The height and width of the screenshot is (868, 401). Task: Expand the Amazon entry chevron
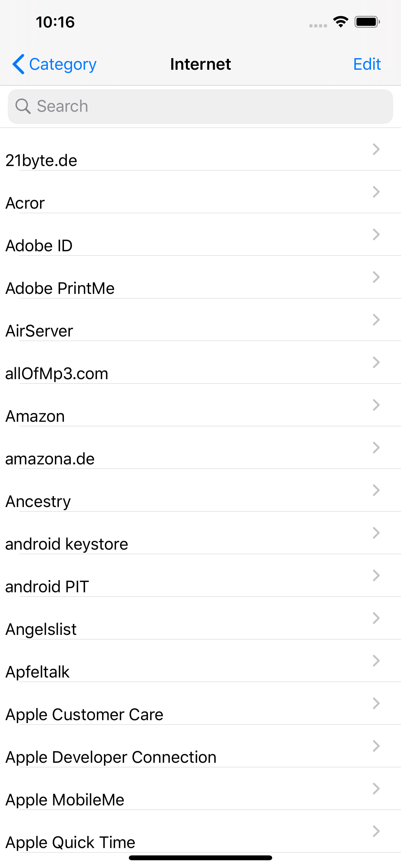[x=376, y=405]
